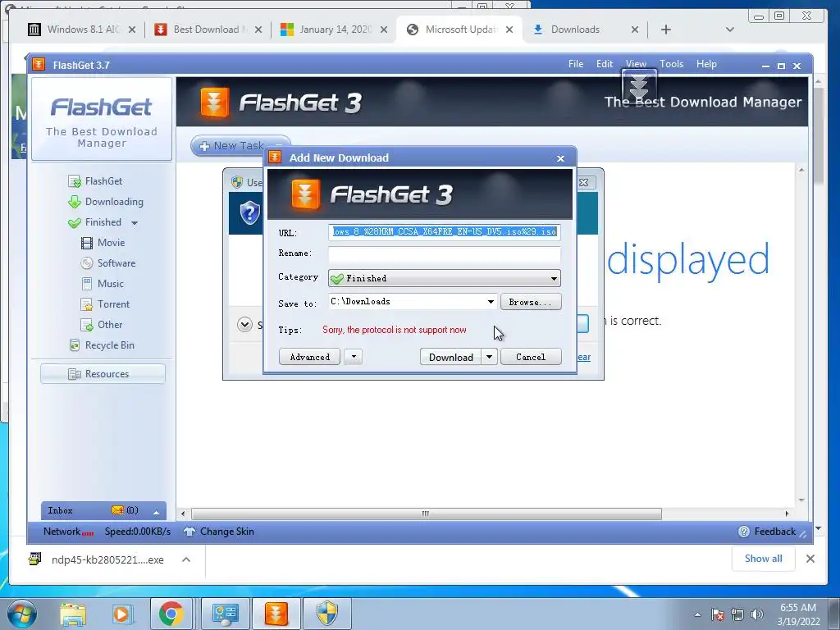Click the horizontal scrollbar in FlashGet list
Image resolution: width=840 pixels, height=630 pixels.
pyautogui.click(x=426, y=514)
